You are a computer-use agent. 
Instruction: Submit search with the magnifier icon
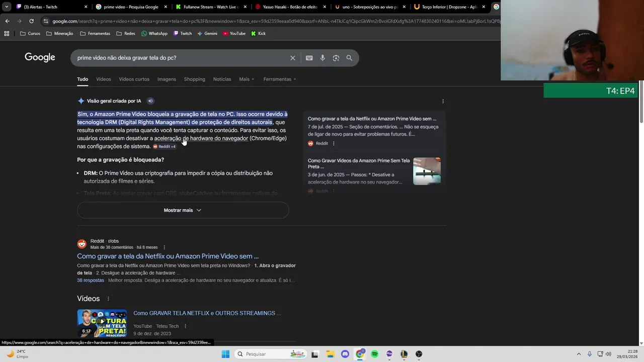[349, 58]
